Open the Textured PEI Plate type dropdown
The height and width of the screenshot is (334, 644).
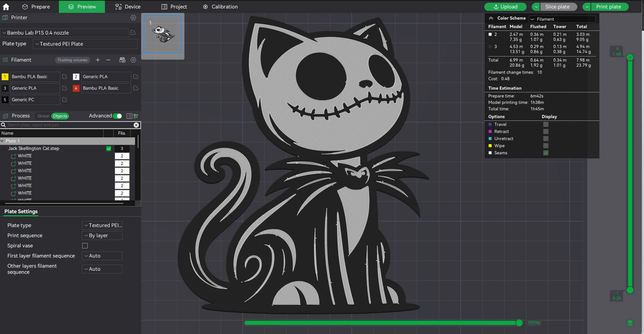pyautogui.click(x=86, y=44)
